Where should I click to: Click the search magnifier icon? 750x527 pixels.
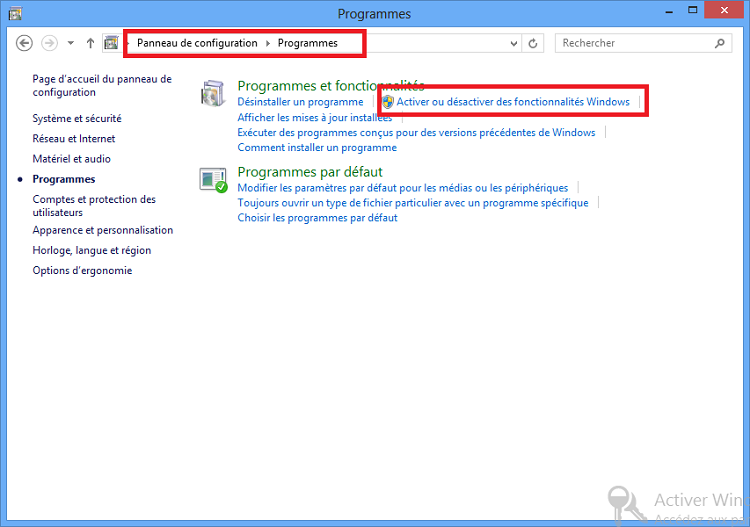coord(719,43)
